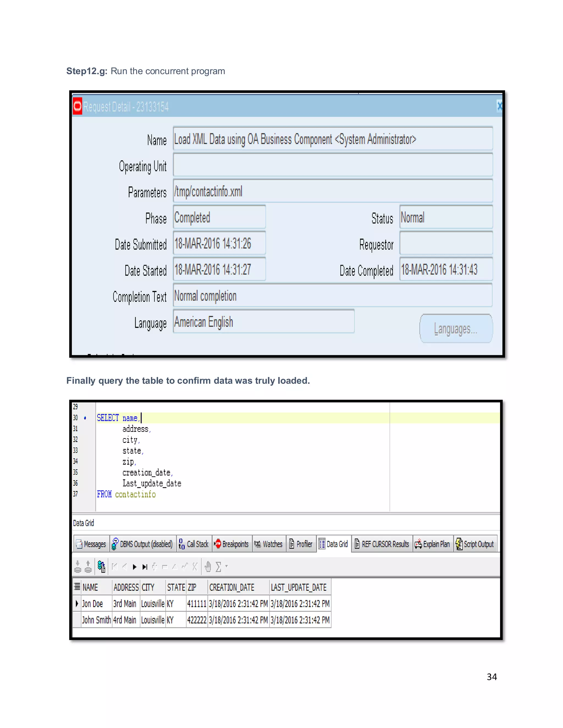Go to previous record in data grid

[x=125, y=566]
